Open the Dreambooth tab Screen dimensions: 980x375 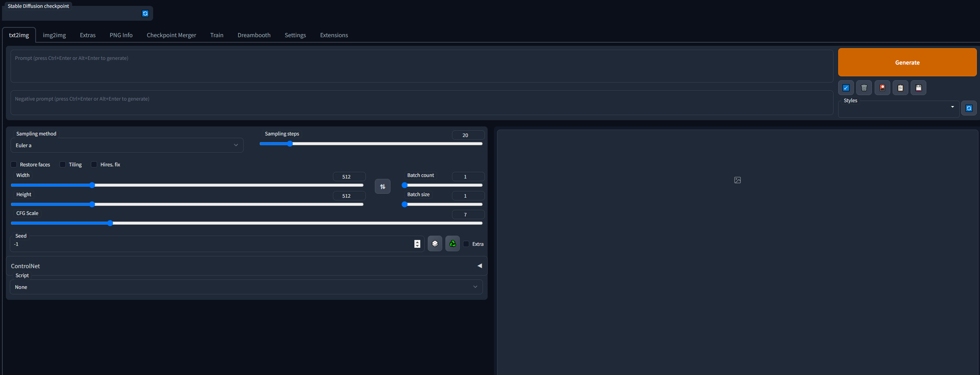pyautogui.click(x=254, y=35)
